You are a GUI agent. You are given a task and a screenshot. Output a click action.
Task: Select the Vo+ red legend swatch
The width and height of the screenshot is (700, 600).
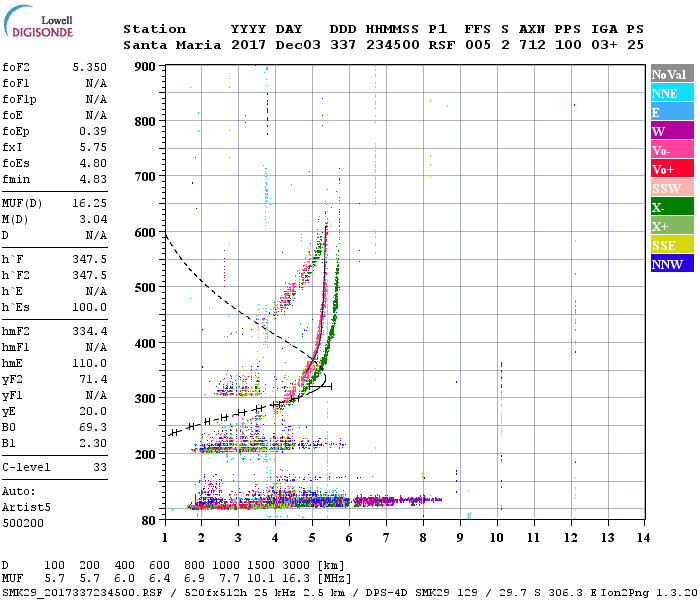pyautogui.click(x=672, y=169)
